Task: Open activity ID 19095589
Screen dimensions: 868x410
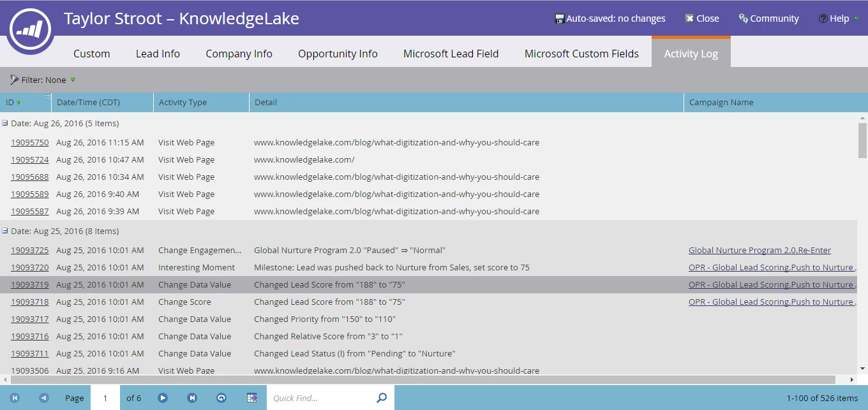Action: (30, 194)
